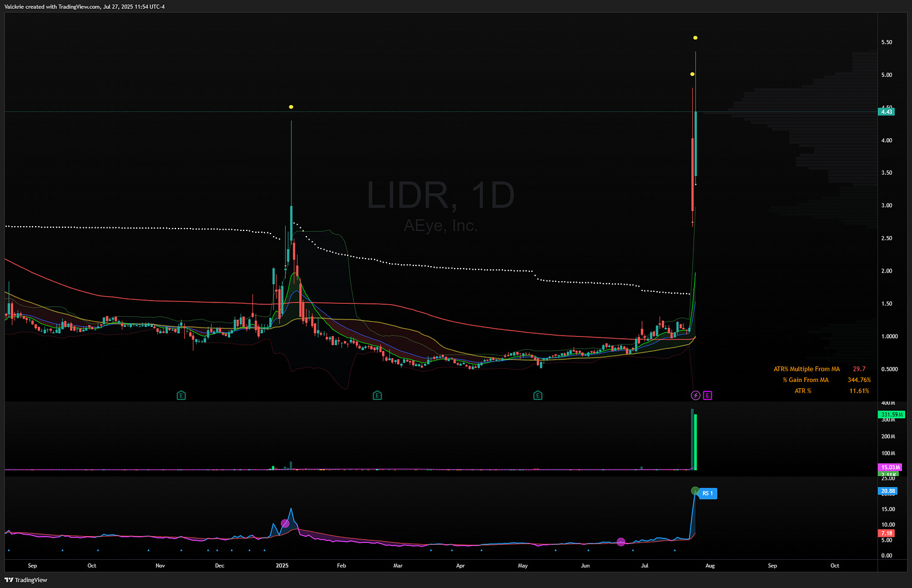Image resolution: width=912 pixels, height=588 pixels.
Task: Click the tall green latest volume bar
Action: [695, 442]
